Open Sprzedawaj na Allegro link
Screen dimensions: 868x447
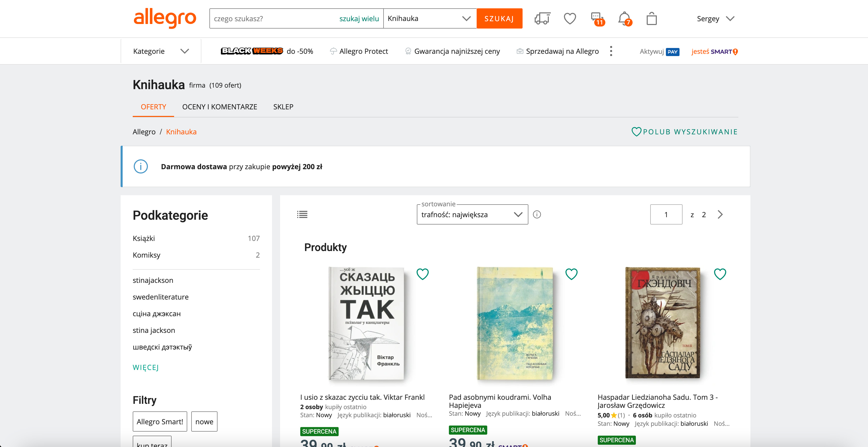click(x=558, y=51)
